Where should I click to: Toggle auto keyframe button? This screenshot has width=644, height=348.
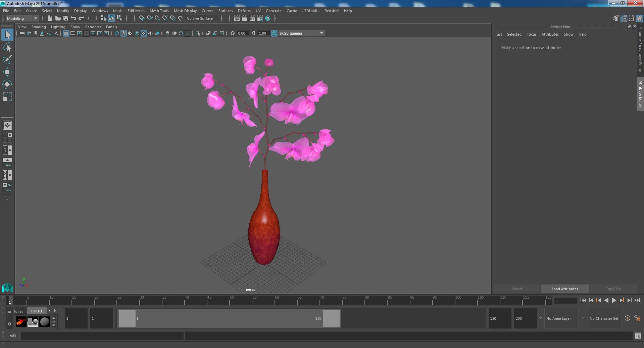[628, 318]
